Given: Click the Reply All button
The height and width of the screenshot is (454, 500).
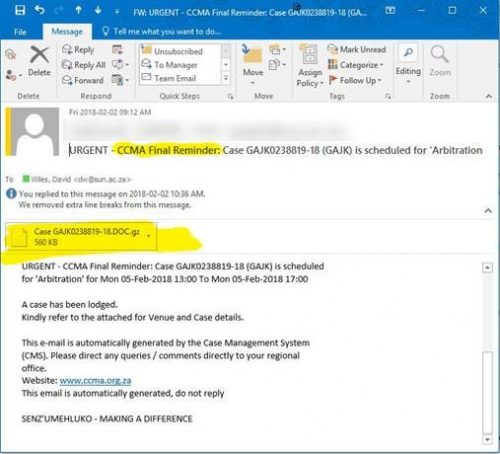Looking at the screenshot, I should tap(84, 65).
